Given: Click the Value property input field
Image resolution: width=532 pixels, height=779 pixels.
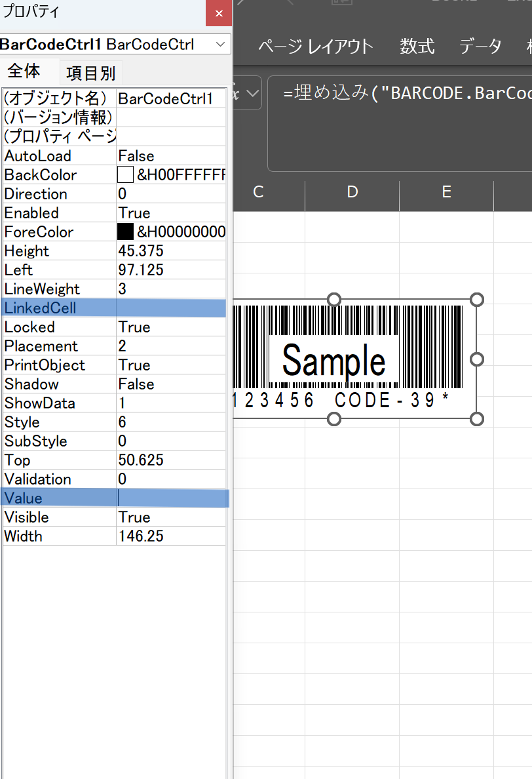Looking at the screenshot, I should coord(172,498).
